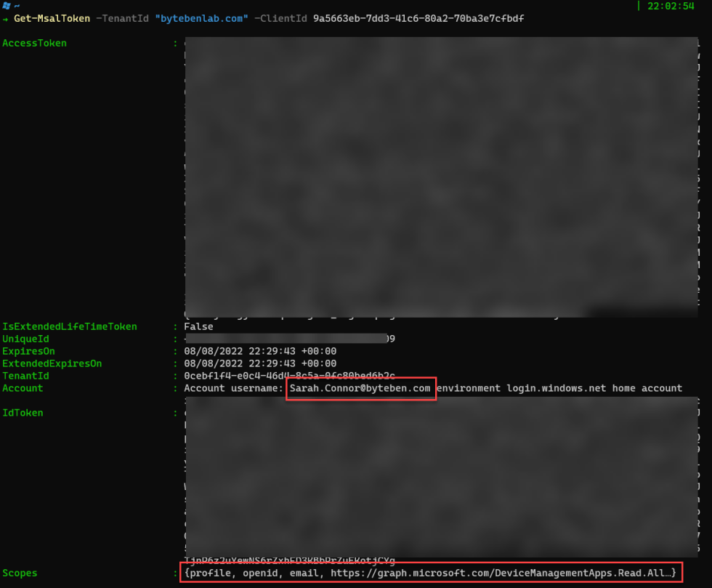Click the TenantId GUID value
Viewport: 712px width, 588px height.
click(289, 376)
